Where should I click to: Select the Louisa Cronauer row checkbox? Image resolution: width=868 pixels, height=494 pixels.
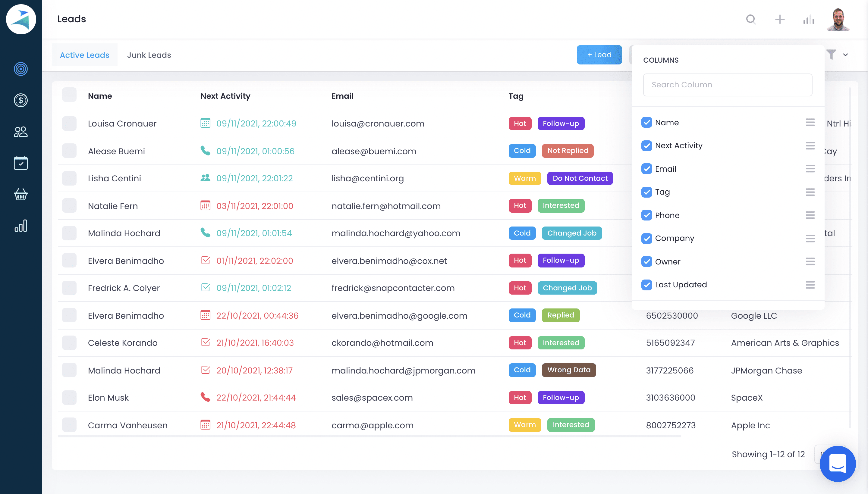point(69,123)
